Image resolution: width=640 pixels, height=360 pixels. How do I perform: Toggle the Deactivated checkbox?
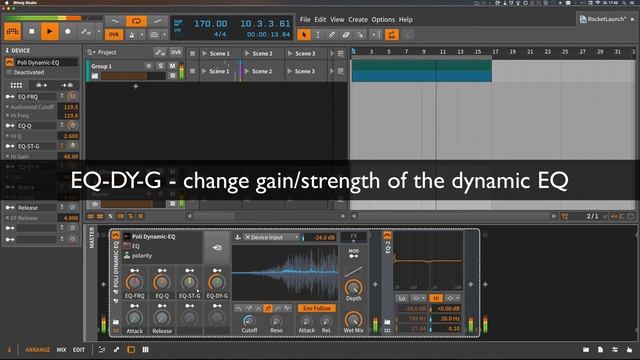[x=9, y=72]
